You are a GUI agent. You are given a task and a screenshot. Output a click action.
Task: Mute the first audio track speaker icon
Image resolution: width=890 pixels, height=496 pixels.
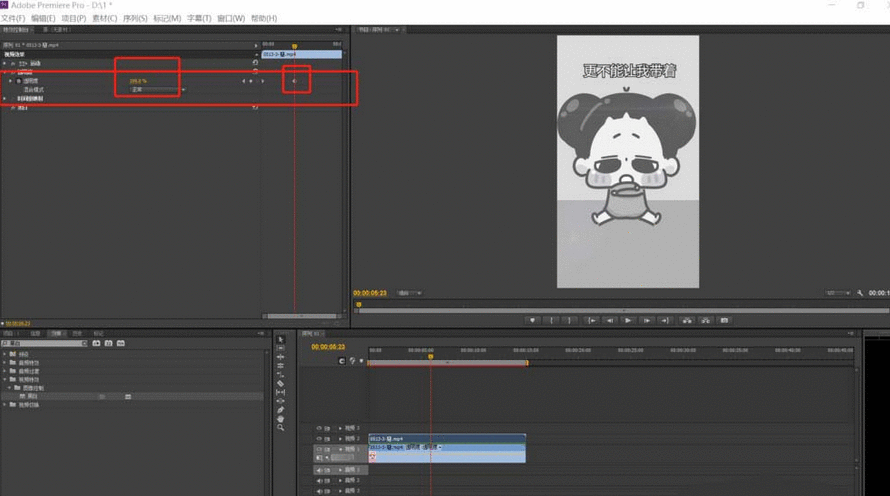(x=319, y=470)
